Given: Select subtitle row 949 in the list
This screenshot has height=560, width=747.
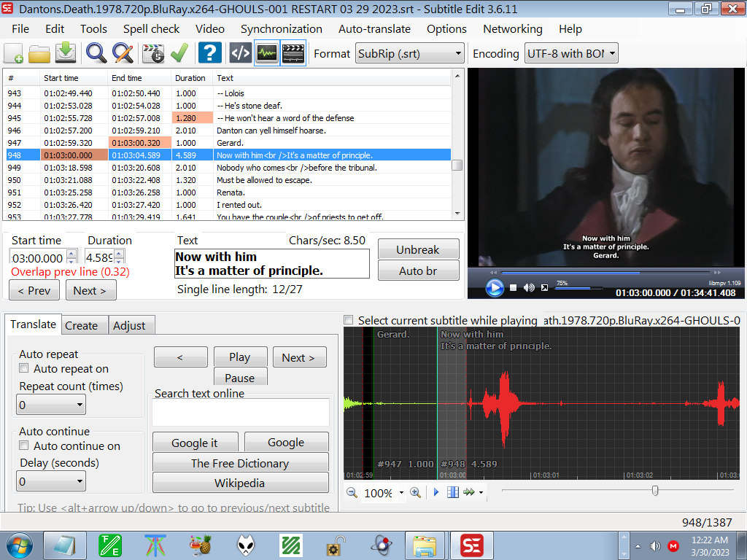Looking at the screenshot, I should [228, 168].
